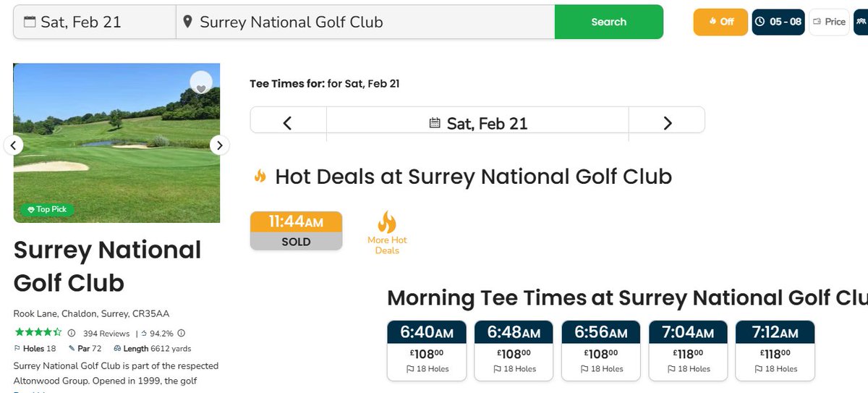Click the calendar icon in the search date field

pyautogui.click(x=30, y=22)
